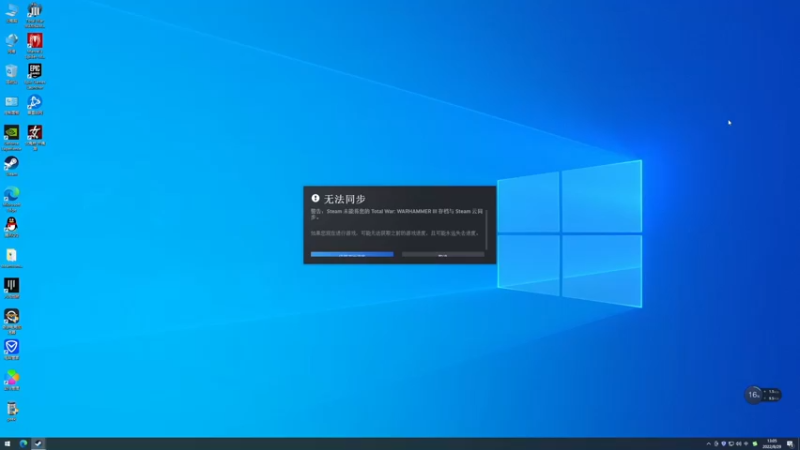The width and height of the screenshot is (800, 450).
Task: Launch Marvel's Spider-Man desktop shortcut
Action: point(35,45)
